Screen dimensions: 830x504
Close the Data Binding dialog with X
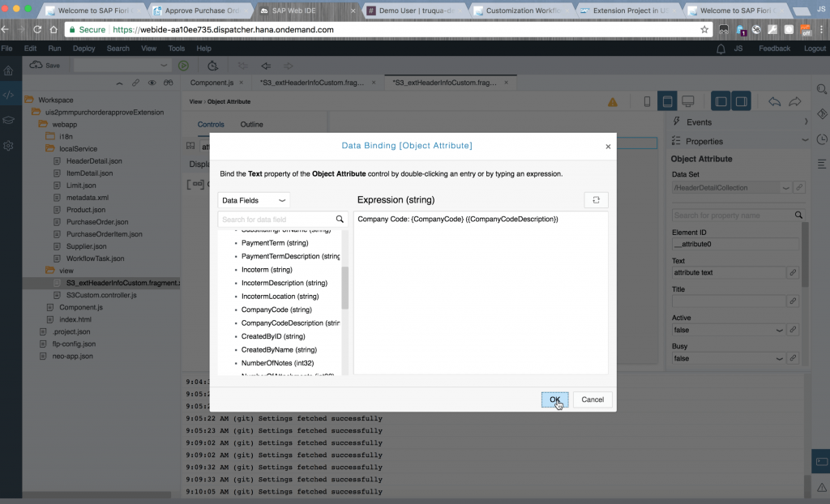(608, 147)
